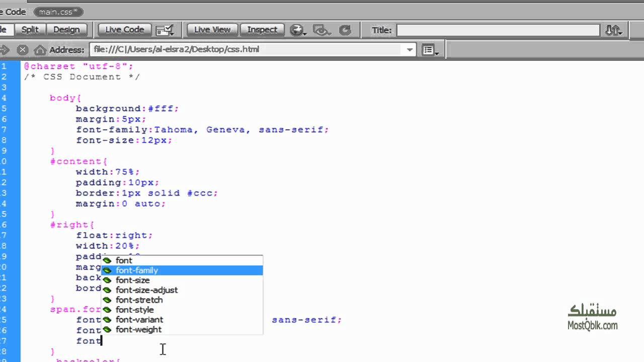The image size is (644, 362).
Task: Open Live view options list icon
Action: tap(430, 50)
